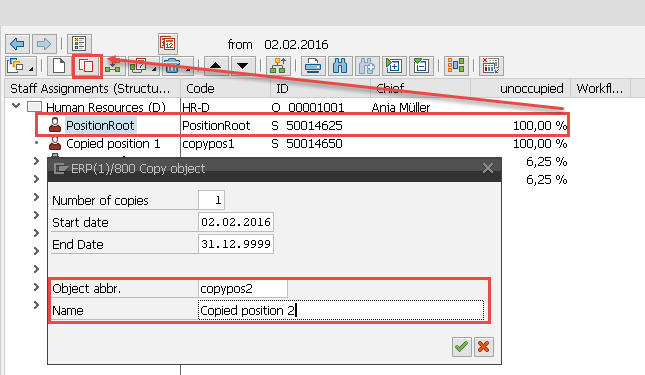Image resolution: width=645 pixels, height=375 pixels.
Task: Click the Chief column header
Action: (x=390, y=89)
